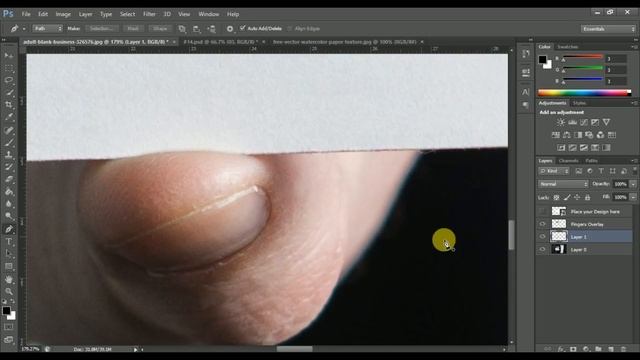Click the Make Mask button
This screenshot has width=640, height=360.
click(133, 29)
